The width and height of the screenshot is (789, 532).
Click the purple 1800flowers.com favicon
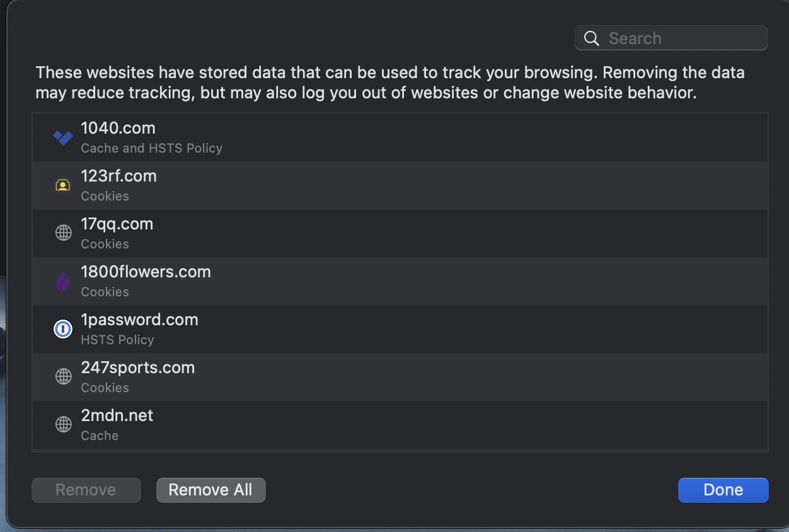click(63, 281)
